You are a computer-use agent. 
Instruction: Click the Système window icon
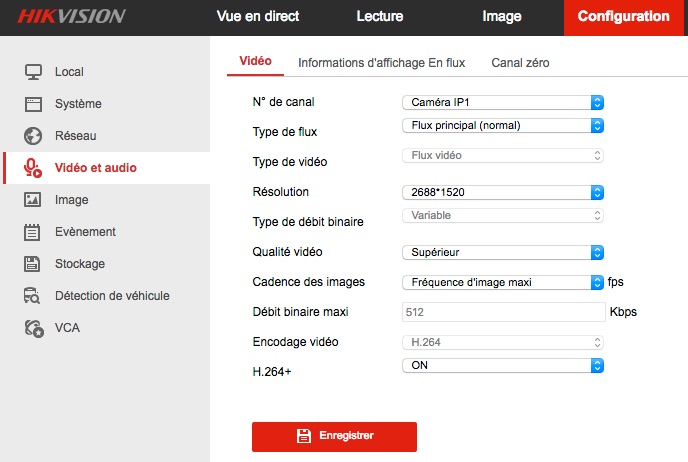33,103
